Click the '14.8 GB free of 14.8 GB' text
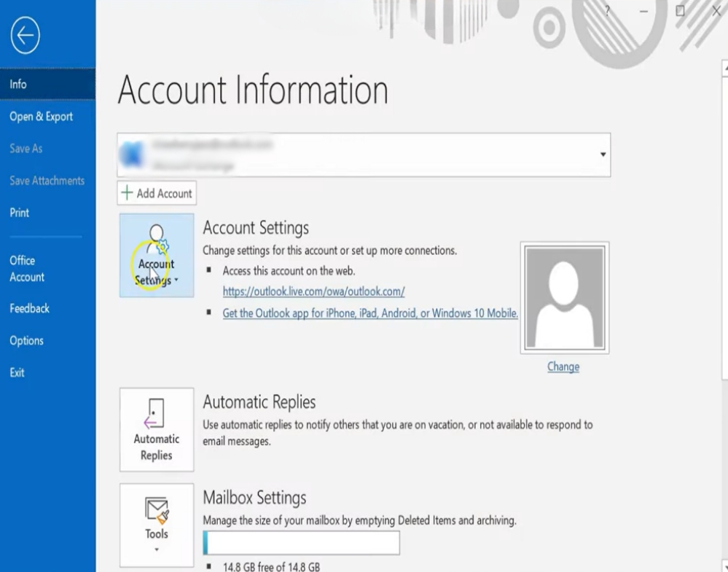 pos(271,566)
